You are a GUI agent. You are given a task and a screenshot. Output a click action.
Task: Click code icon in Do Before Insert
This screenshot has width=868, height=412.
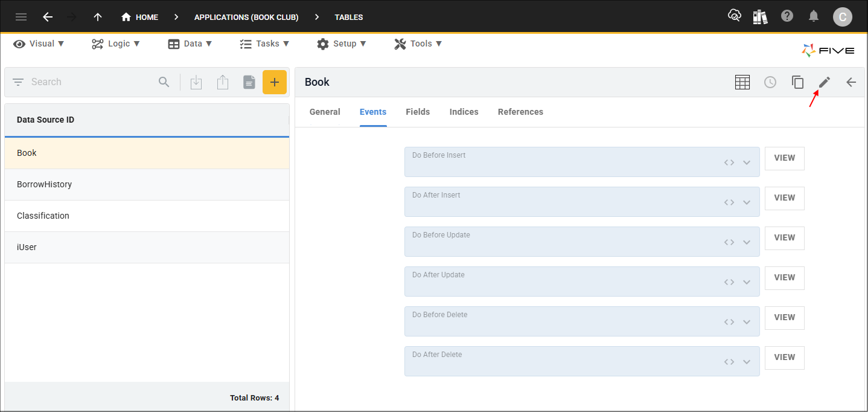click(x=729, y=163)
